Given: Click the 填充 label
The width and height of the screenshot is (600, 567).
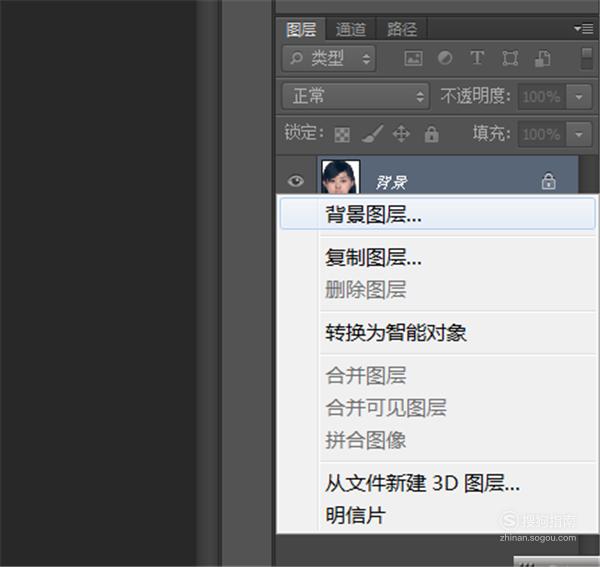Looking at the screenshot, I should (x=491, y=134).
